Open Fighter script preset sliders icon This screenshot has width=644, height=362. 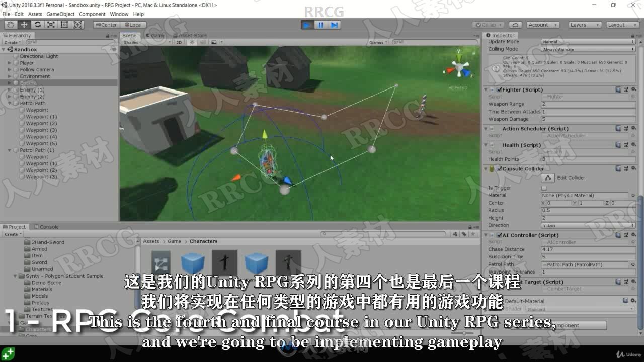click(x=626, y=89)
